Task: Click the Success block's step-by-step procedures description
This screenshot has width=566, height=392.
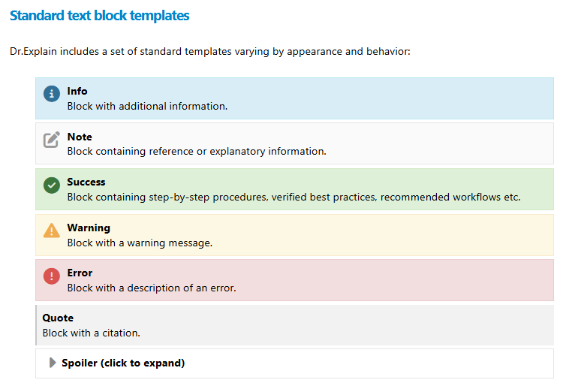Action: coord(294,197)
